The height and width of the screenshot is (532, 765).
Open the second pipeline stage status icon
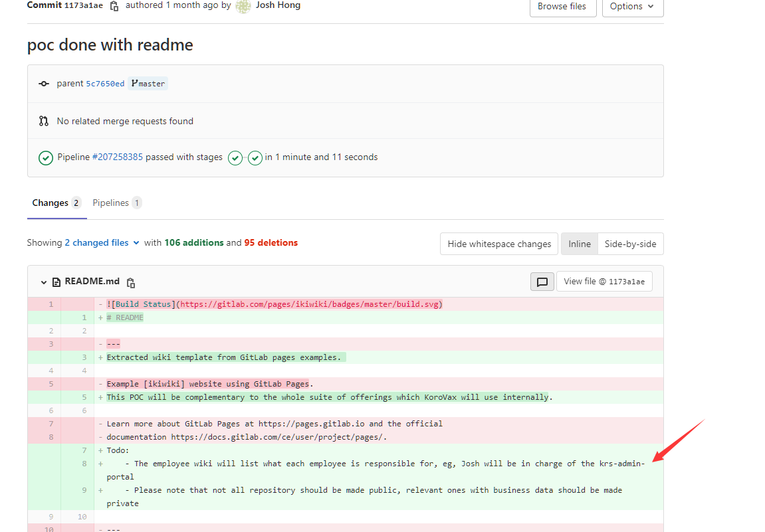(x=255, y=158)
